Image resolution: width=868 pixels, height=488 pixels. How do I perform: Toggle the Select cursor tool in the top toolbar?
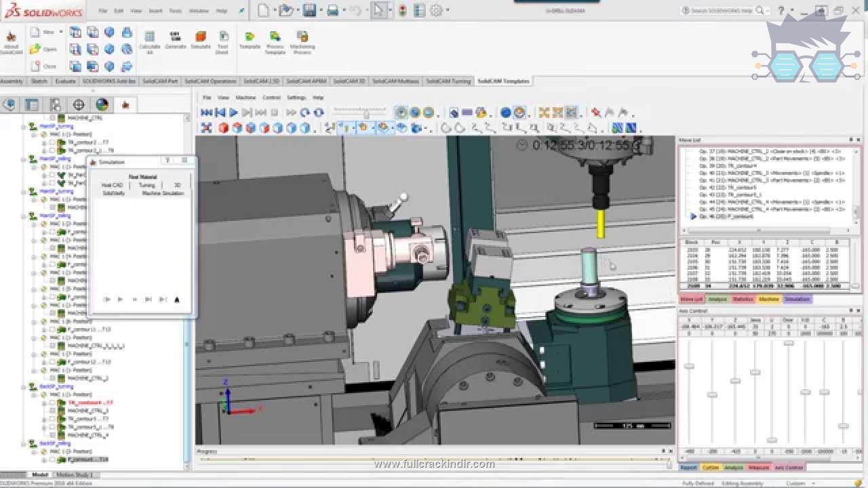point(379,10)
